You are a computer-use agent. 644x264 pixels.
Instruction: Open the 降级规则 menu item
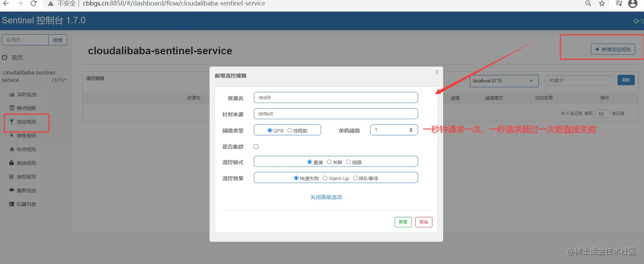point(26,135)
